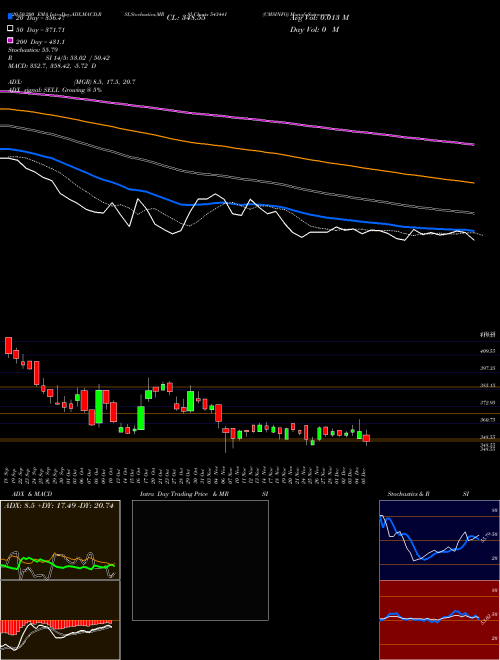This screenshot has height=660, width=500.
Task: Click the 'Intra Day Trading Price & MRSI' title
Action: 204,494
